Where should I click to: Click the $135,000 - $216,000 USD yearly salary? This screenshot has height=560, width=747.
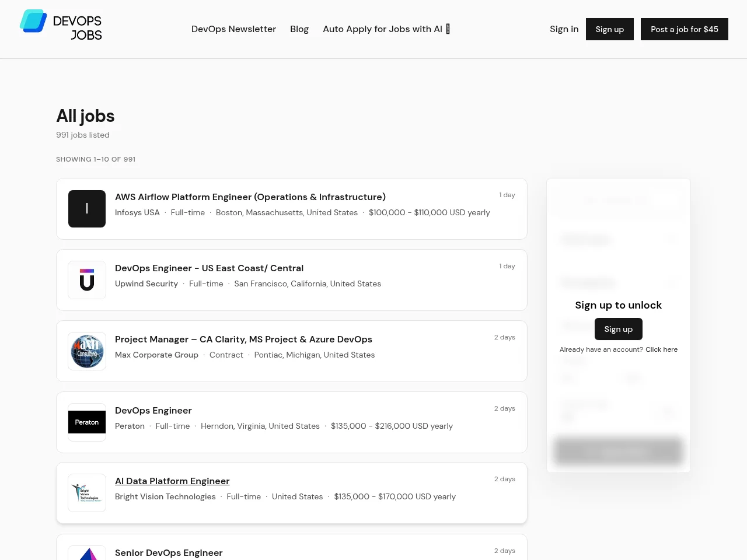click(x=392, y=426)
